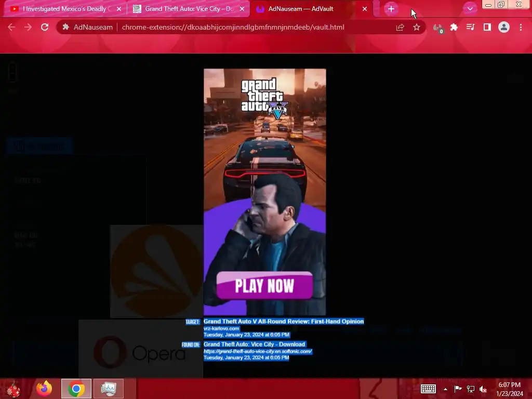Image resolution: width=532 pixels, height=399 pixels.
Task: Switch to the Grand Theft Auto: Vice City tab
Action: pos(188,9)
